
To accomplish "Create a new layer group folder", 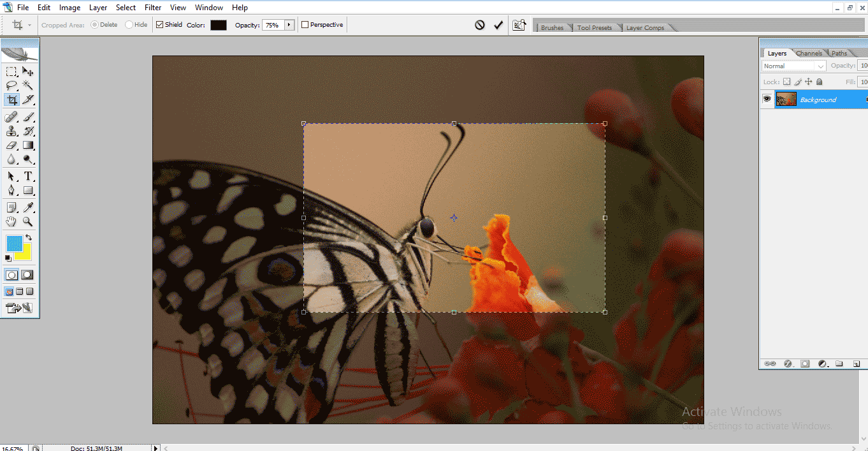I will [x=839, y=364].
